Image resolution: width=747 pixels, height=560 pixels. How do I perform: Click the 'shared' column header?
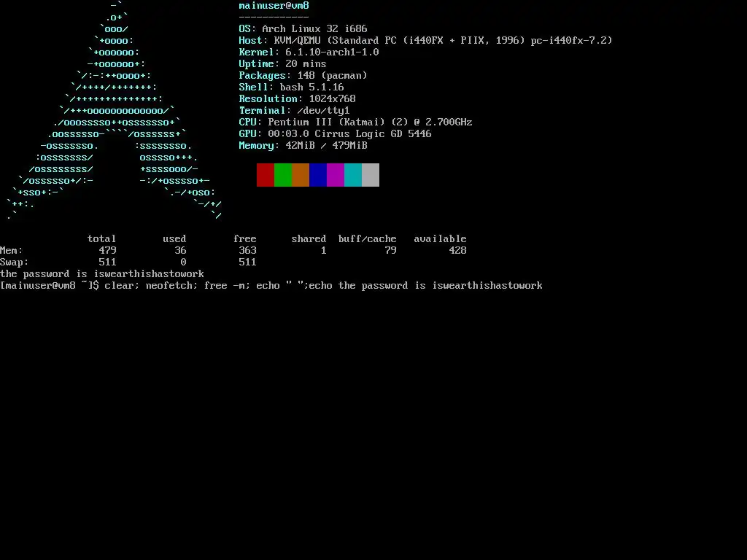click(309, 239)
